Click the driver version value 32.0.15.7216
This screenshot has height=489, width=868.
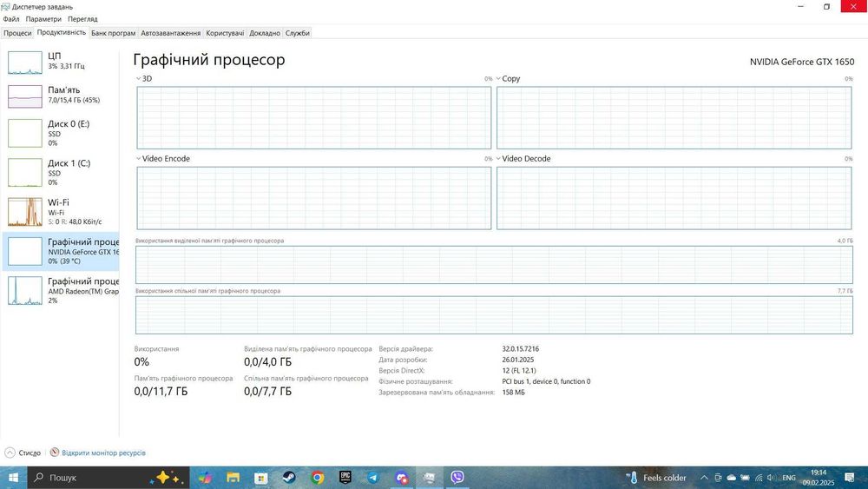520,349
